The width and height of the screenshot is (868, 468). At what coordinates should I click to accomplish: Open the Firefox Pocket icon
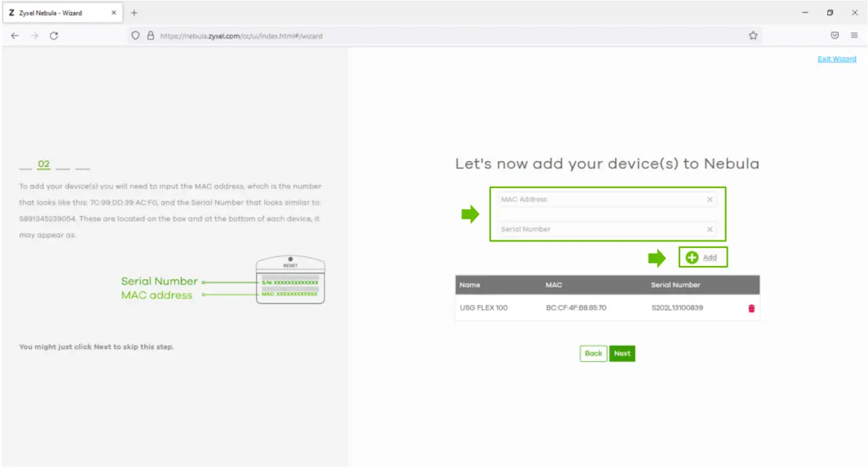tap(835, 36)
